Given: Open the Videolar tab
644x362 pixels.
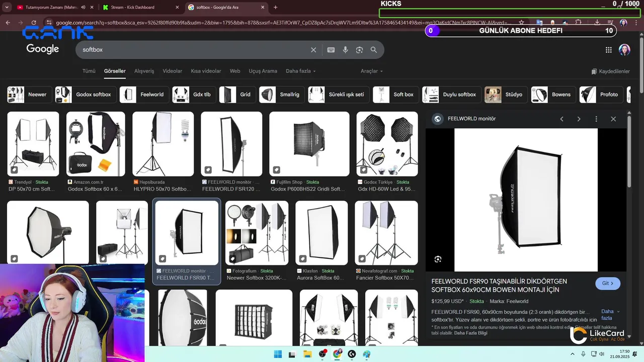Looking at the screenshot, I should coord(173,71).
